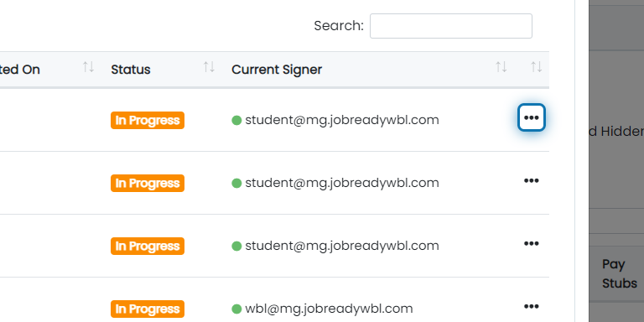Open the highlighted ellipsis menu in first row
This screenshot has width=644, height=322.
tap(531, 118)
